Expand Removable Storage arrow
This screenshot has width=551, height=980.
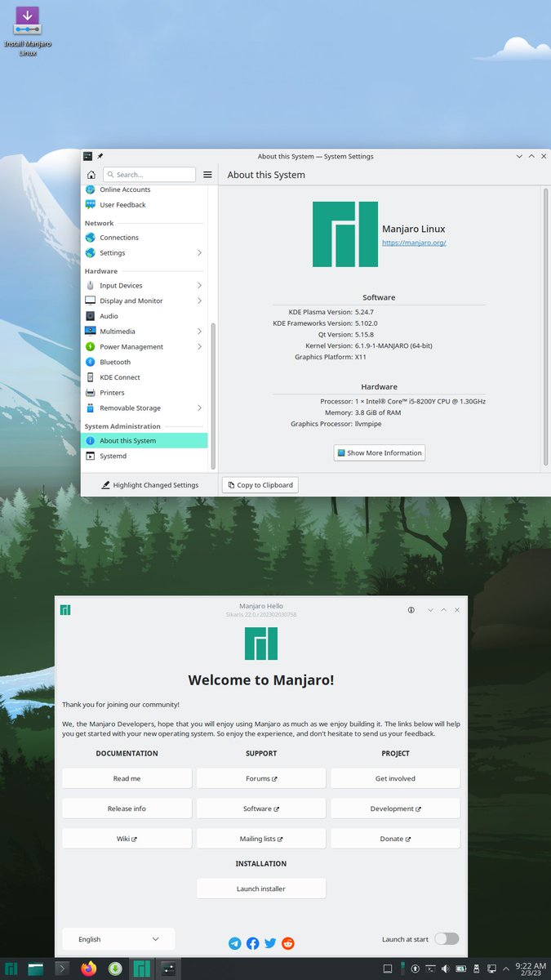[199, 408]
